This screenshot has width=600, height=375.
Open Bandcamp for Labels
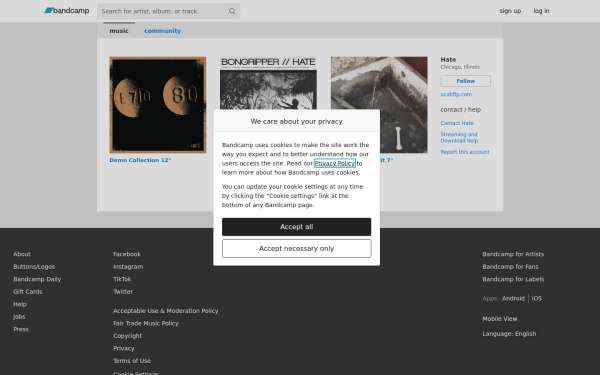point(513,279)
